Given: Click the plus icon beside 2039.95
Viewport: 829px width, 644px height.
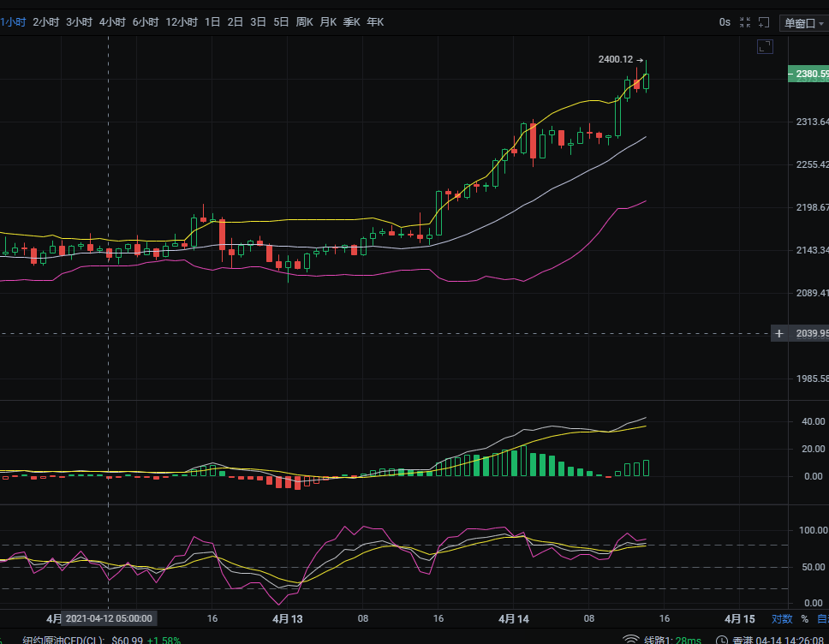Looking at the screenshot, I should click(778, 333).
